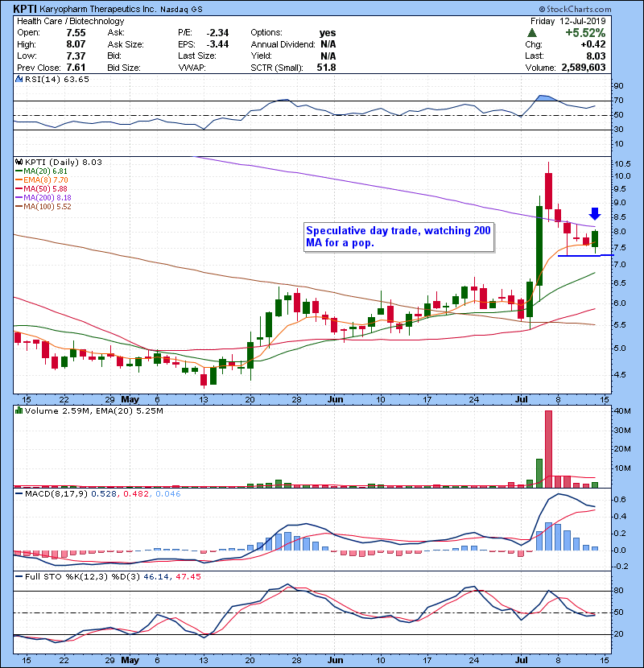This screenshot has width=644, height=668.
Task: Click the EPS value -3.44
Action: (x=217, y=44)
